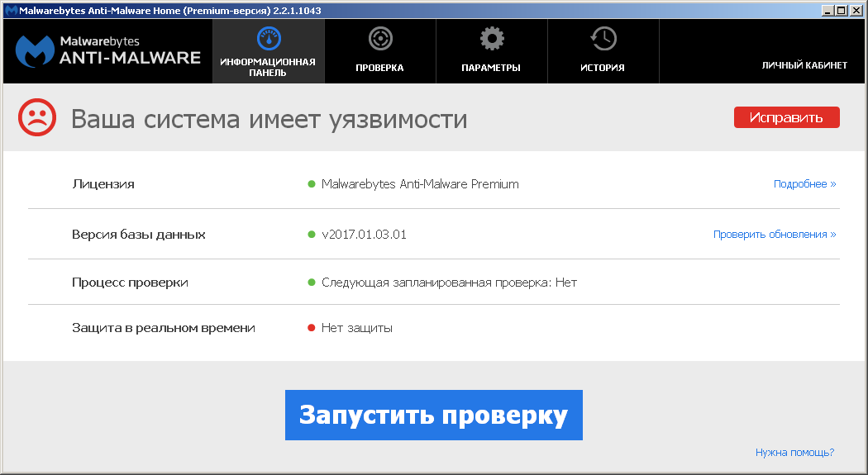
Task: Switch to the Проверка tab
Action: (x=379, y=68)
